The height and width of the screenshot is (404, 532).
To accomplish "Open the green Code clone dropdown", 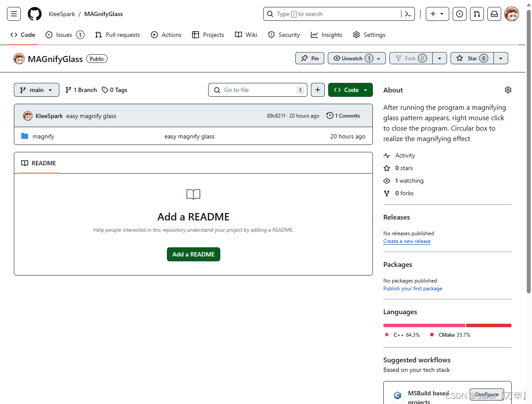I will (350, 90).
